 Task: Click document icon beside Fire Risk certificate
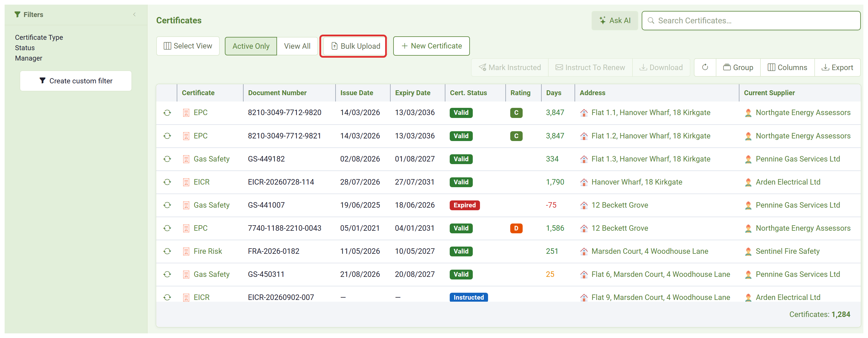(x=186, y=251)
